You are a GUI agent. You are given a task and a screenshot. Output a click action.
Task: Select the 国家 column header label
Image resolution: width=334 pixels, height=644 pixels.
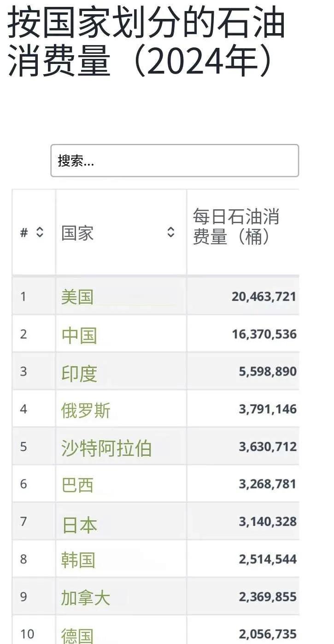pos(77,233)
